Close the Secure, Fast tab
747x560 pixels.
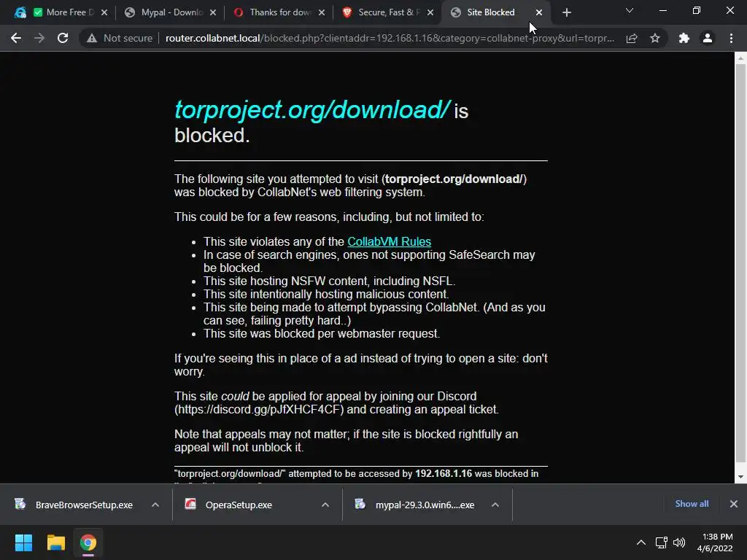430,13
